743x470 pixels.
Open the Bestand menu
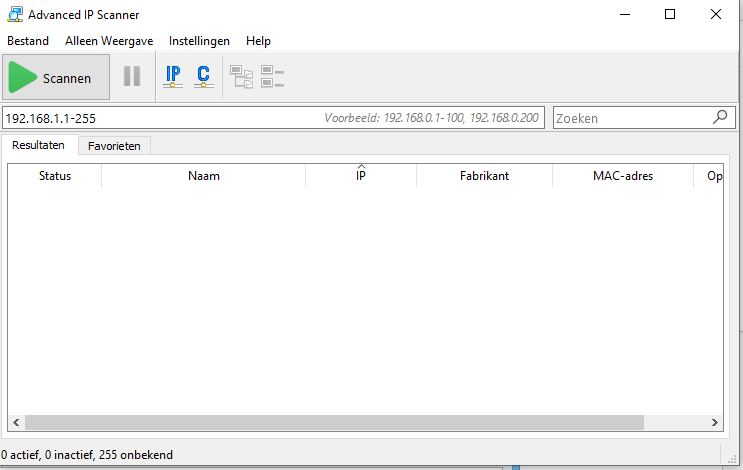28,41
